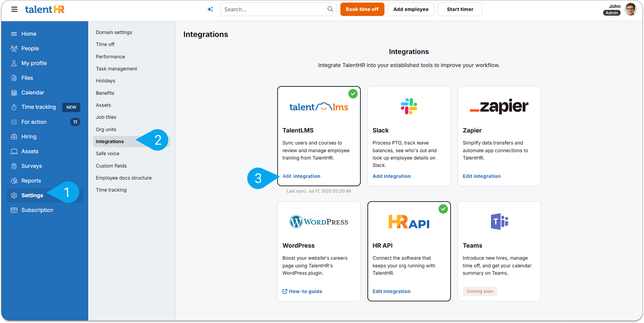Focus the Search input field
Viewport: 644px width, 323px height.
pos(278,9)
